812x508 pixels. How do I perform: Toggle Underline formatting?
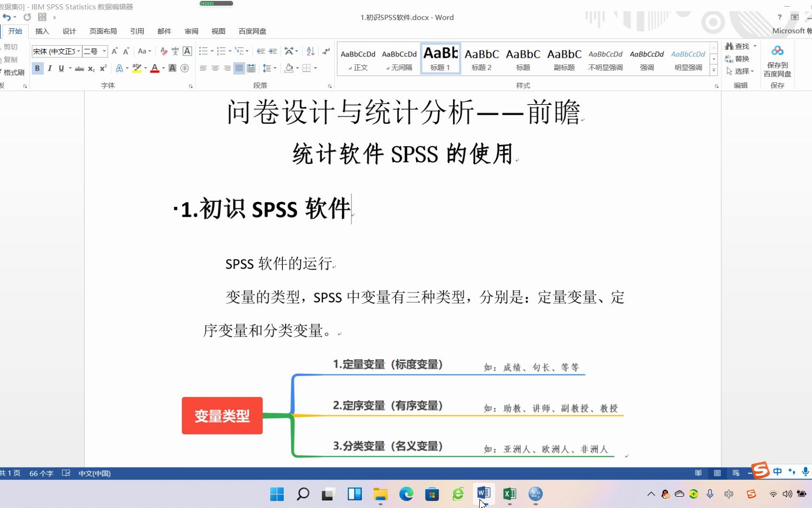(61, 69)
